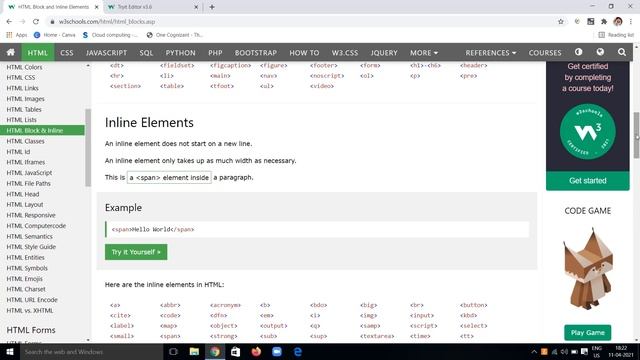640x360 pixels.
Task: Toggle dark mode contrast icon
Action: click(578, 52)
